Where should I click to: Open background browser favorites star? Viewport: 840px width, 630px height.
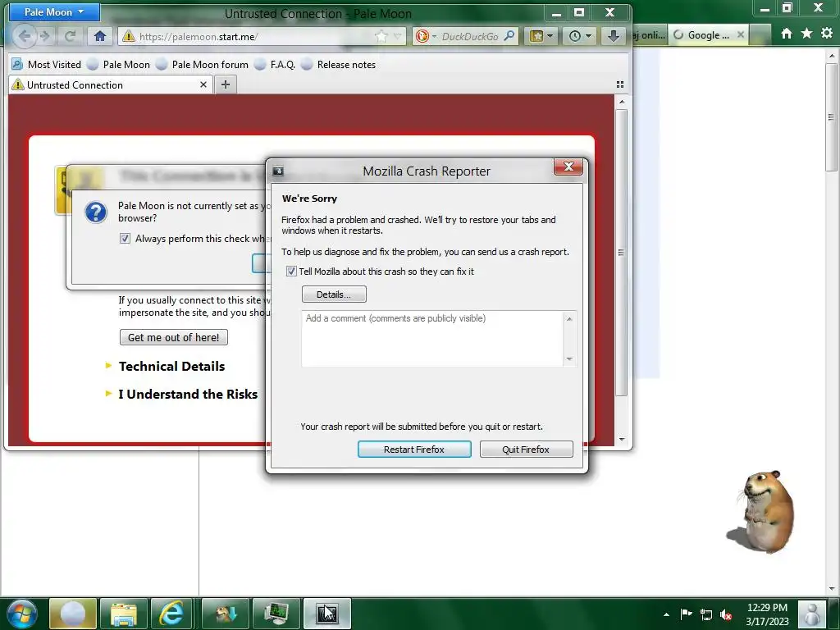807,34
